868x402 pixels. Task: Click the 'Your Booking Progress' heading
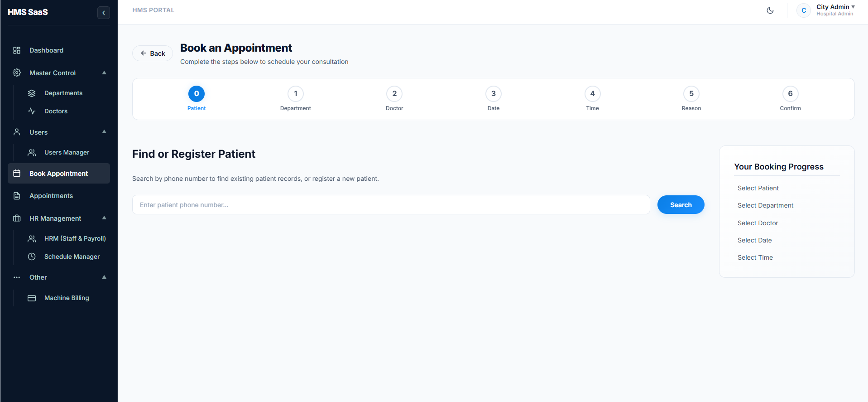[x=779, y=166]
